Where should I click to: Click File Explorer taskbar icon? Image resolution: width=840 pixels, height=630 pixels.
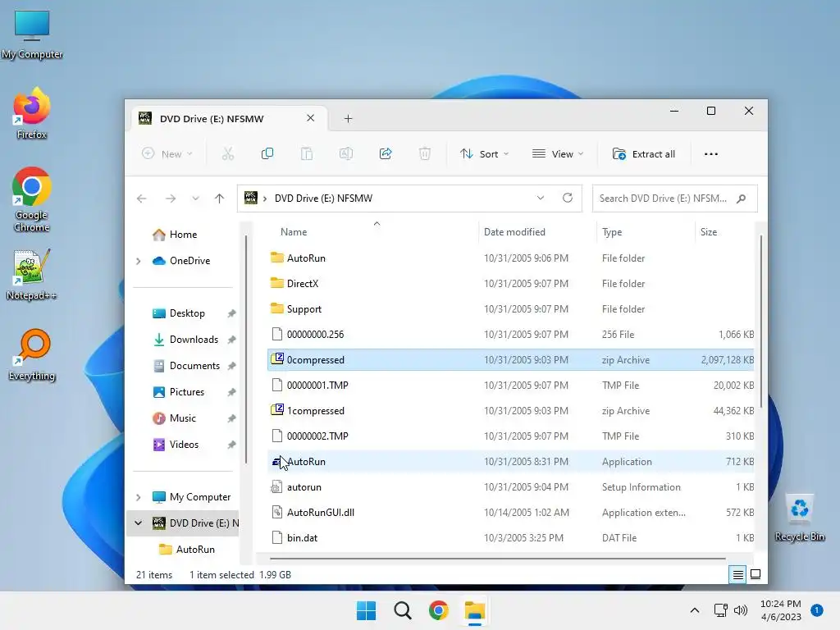coord(475,610)
